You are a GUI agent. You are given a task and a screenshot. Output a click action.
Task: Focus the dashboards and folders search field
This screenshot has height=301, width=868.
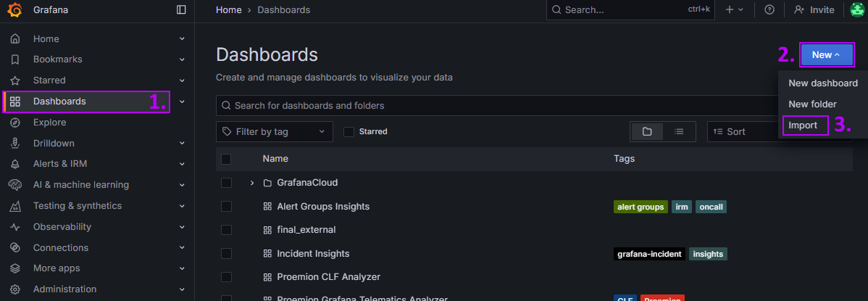(x=498, y=105)
